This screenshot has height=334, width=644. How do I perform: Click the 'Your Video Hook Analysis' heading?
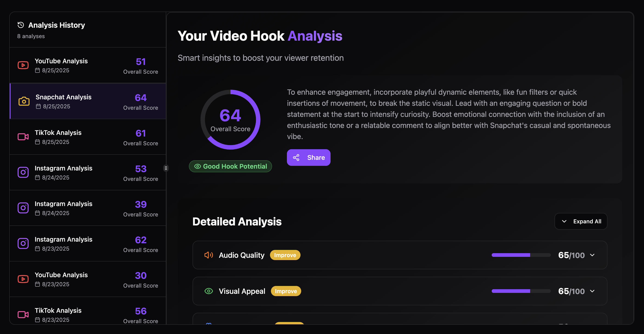[260, 36]
